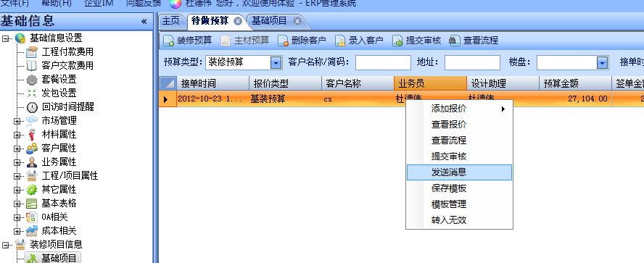The width and height of the screenshot is (644, 263).
Task: Expand the 客户属性 tree node
Action: pyautogui.click(x=17, y=149)
